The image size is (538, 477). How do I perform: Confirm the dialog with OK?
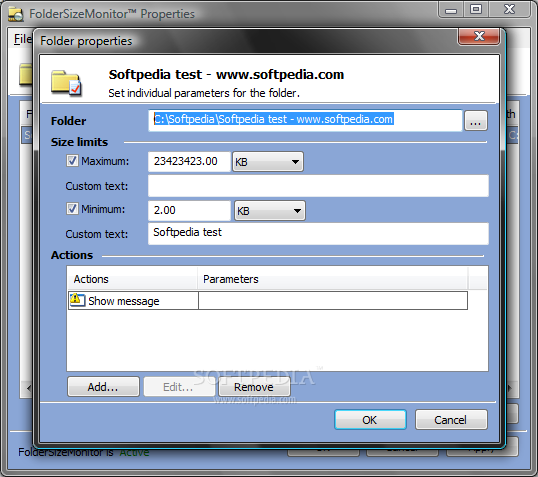click(x=370, y=419)
